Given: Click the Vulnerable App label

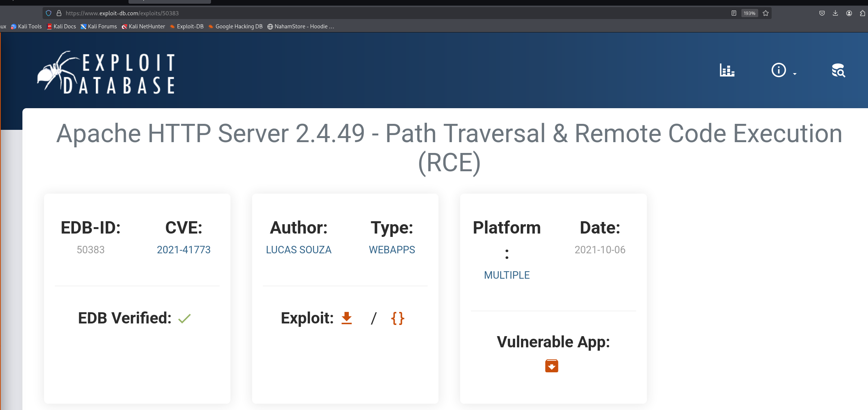Looking at the screenshot, I should point(553,342).
